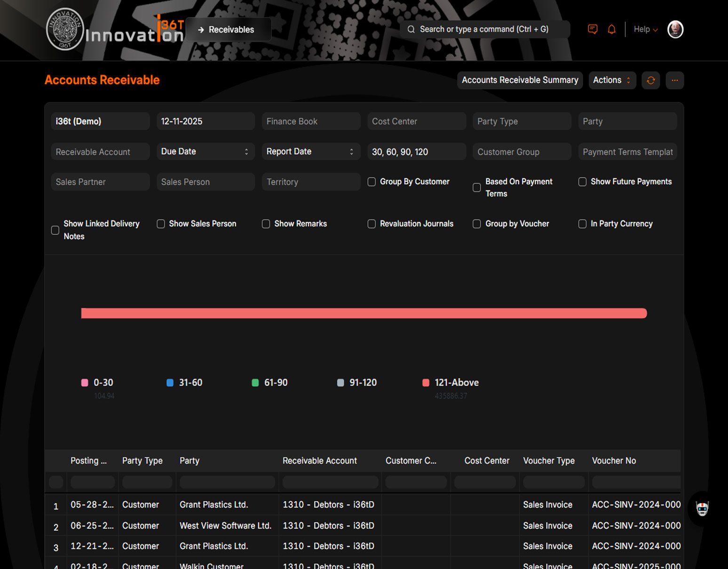Screen dimensions: 728x569
Task: Open Accounts Receivable Summary report
Action: point(520,80)
